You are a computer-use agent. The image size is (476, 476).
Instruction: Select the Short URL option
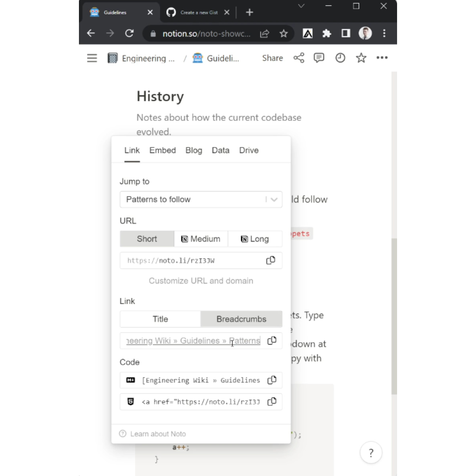tap(147, 239)
